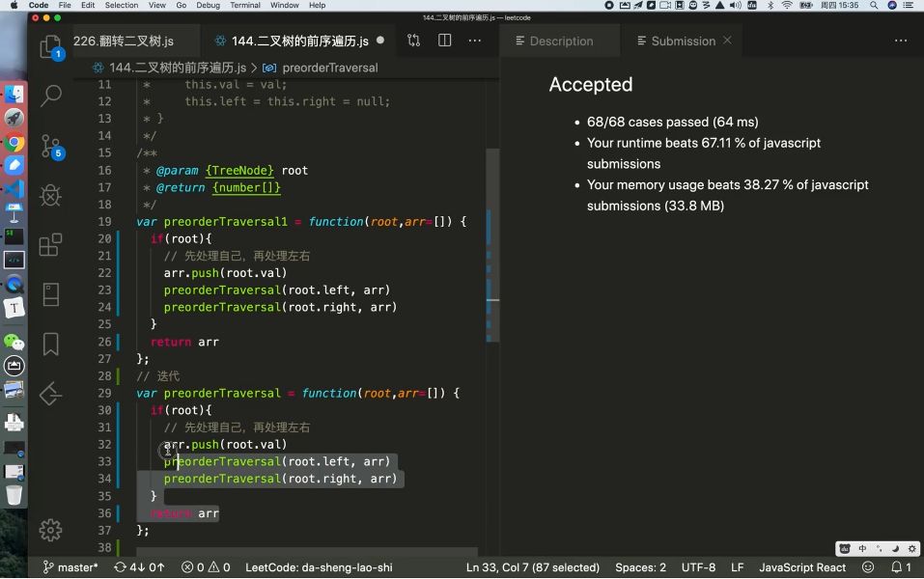Open the Search view in activity bar

[50, 96]
